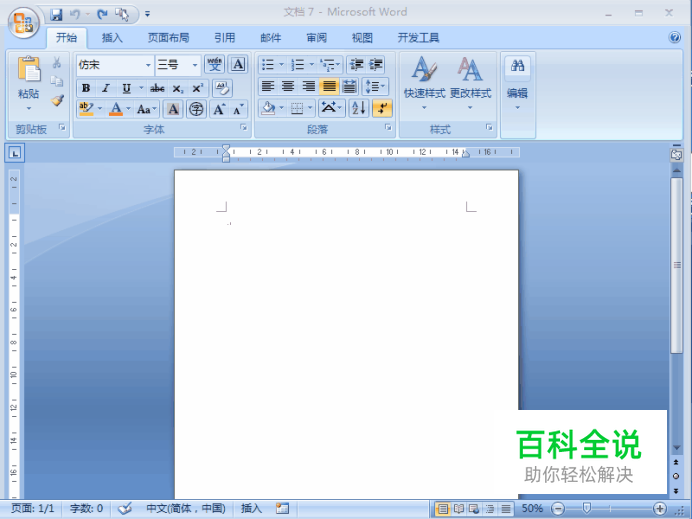The height and width of the screenshot is (519, 692).
Task: Undo the last action
Action: pos(75,15)
